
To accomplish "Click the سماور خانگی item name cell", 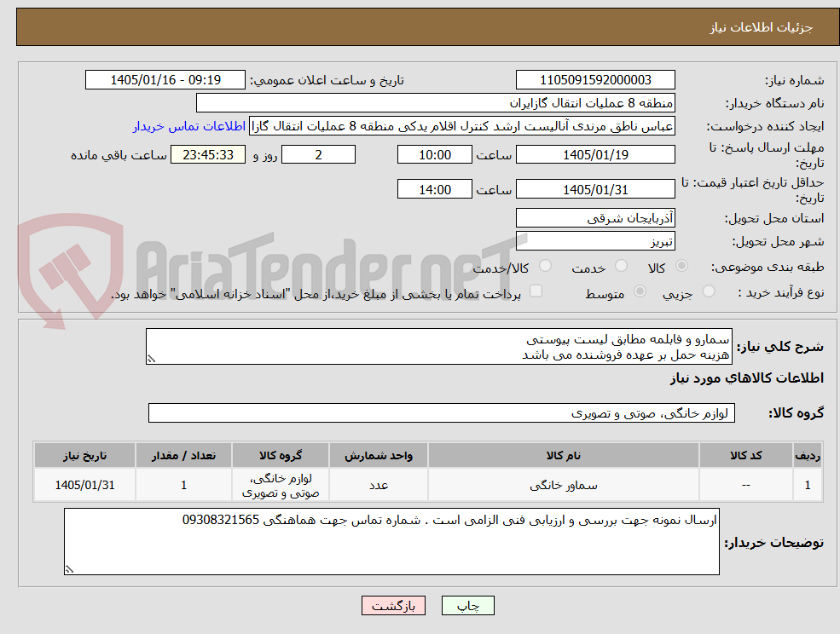I will (x=563, y=485).
